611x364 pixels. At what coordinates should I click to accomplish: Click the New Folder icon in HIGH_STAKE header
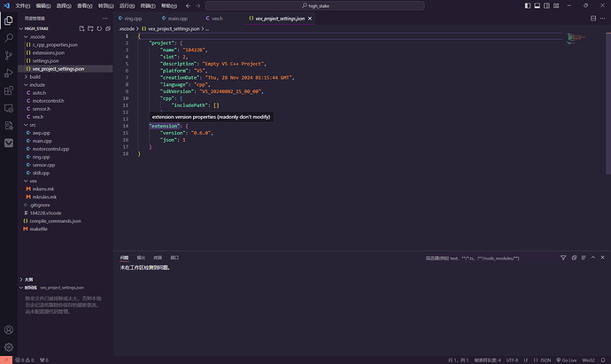(90, 28)
